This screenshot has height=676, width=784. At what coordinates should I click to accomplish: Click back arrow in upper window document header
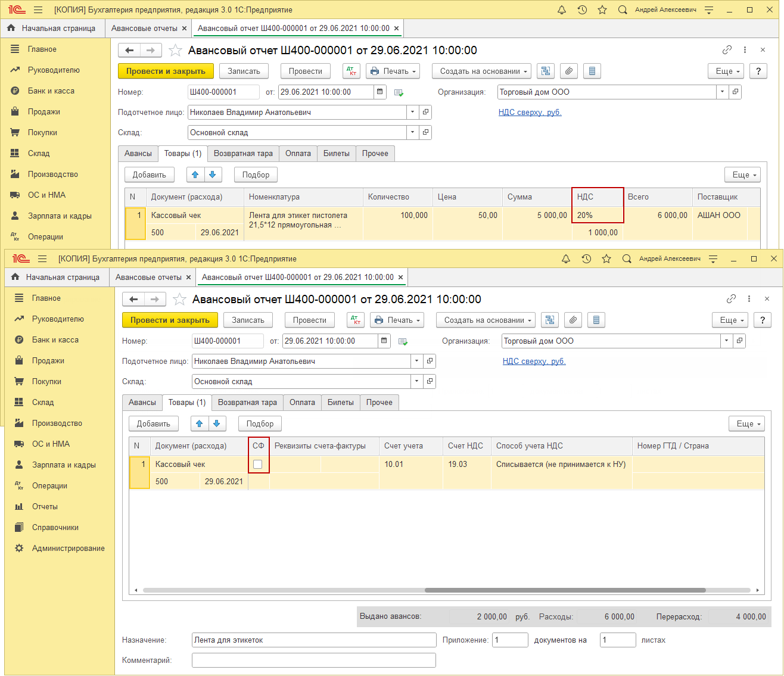pos(129,50)
